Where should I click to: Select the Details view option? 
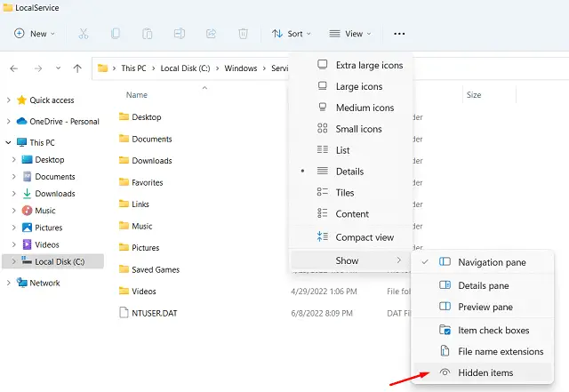click(x=351, y=171)
